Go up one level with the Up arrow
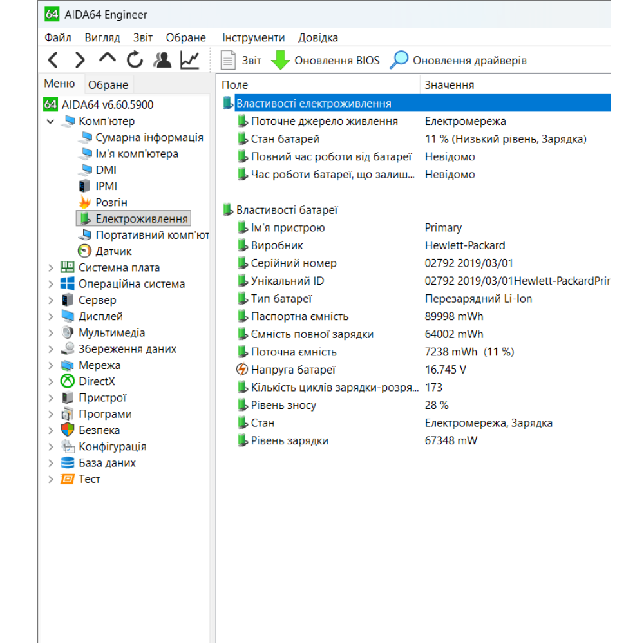This screenshot has height=644, width=644. 107,57
